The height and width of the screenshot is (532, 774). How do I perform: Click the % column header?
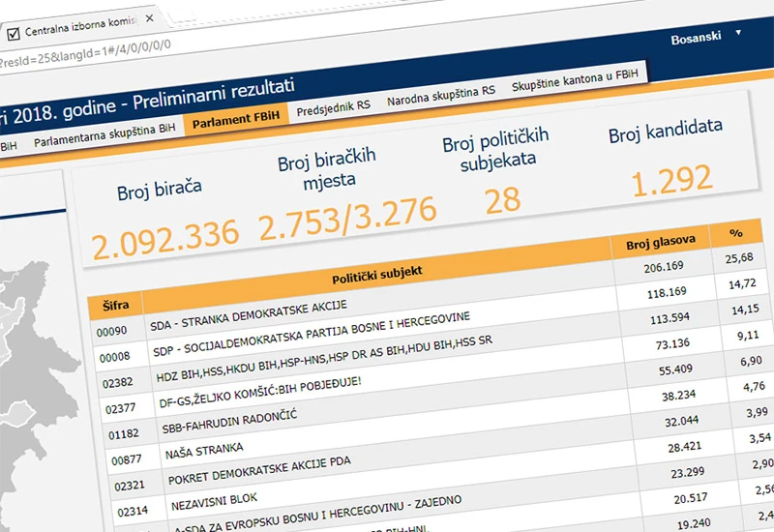(x=736, y=233)
